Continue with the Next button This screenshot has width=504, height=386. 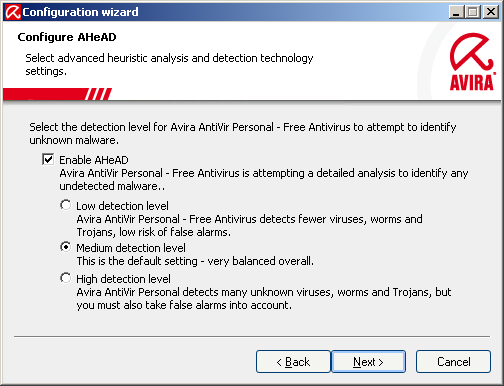[x=368, y=362]
